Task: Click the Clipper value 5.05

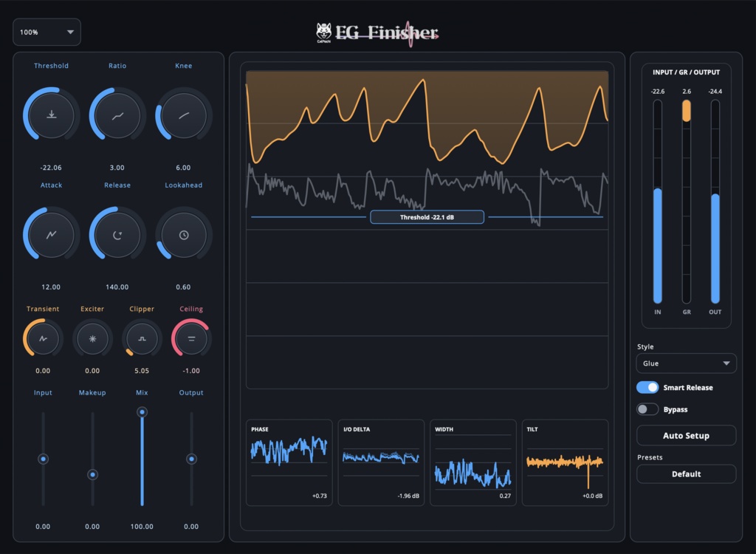Action: (x=142, y=371)
